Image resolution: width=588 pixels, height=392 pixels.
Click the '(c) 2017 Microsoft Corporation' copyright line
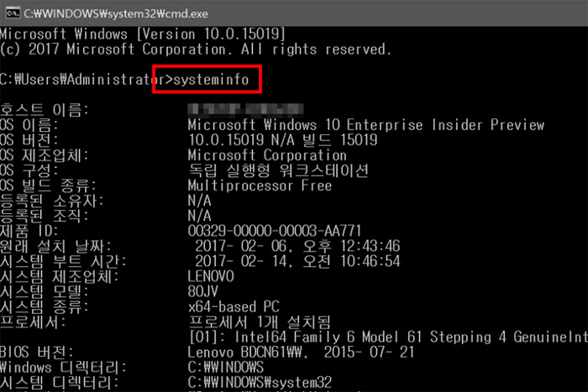pos(196,49)
